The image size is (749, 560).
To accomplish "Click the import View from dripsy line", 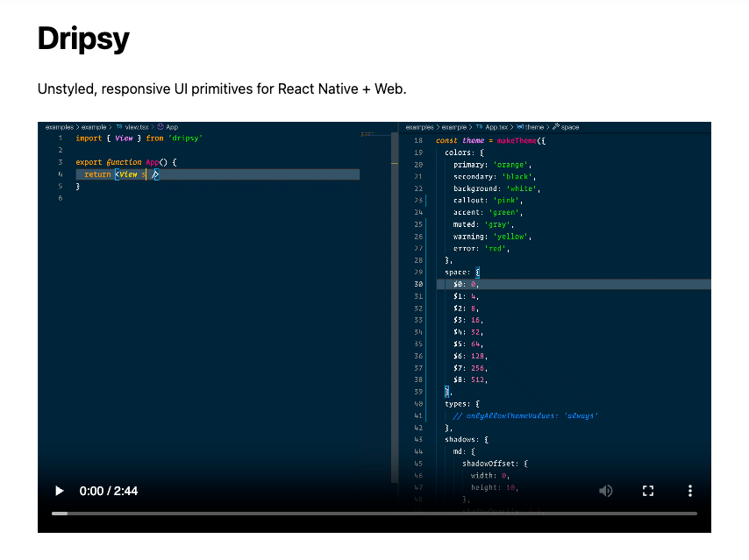I will [x=139, y=138].
